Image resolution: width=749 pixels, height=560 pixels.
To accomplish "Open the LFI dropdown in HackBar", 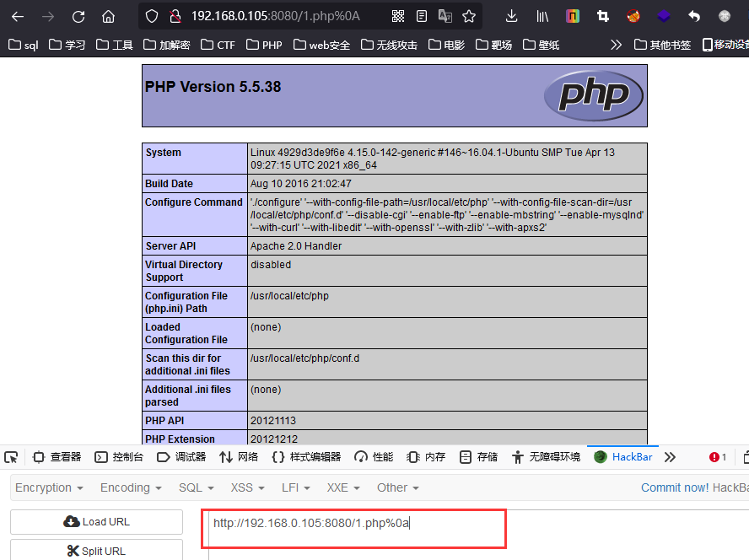I will tap(296, 487).
